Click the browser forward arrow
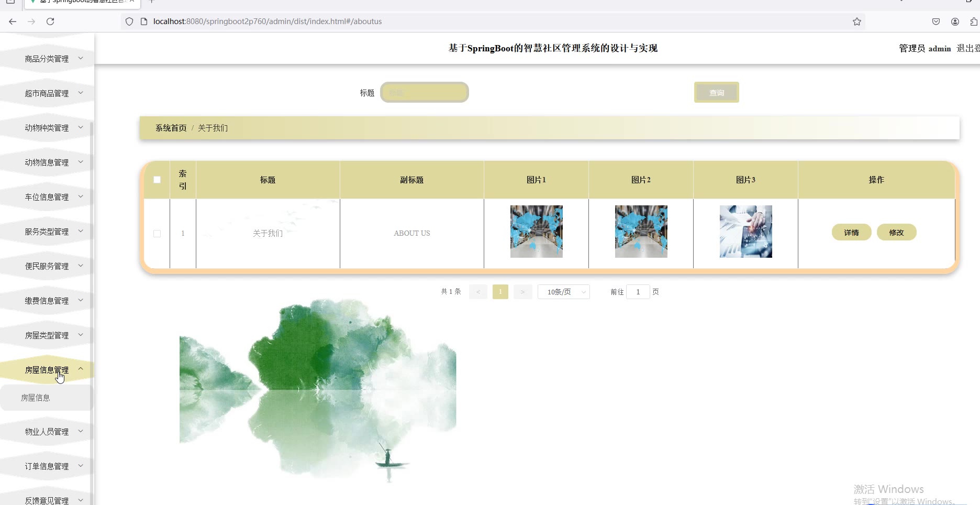Screen dimensions: 980x505 31,21
